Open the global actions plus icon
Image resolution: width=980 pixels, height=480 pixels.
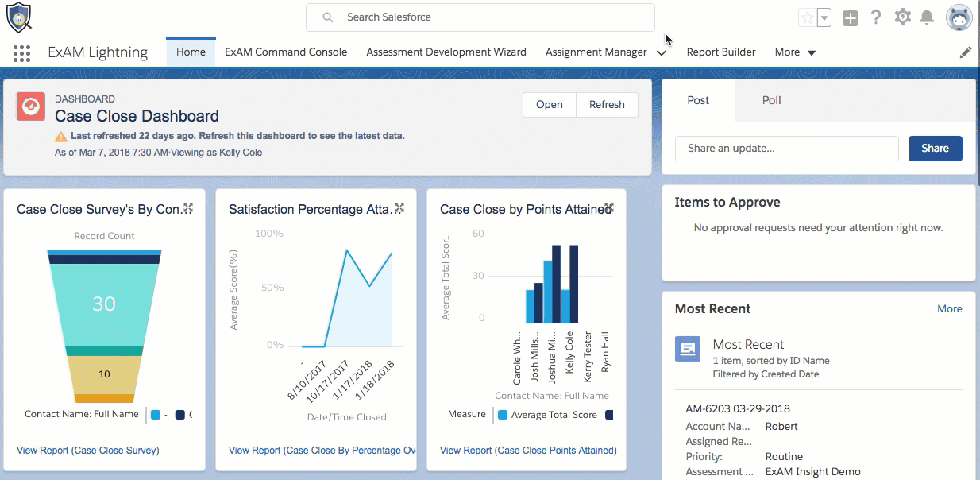point(850,17)
